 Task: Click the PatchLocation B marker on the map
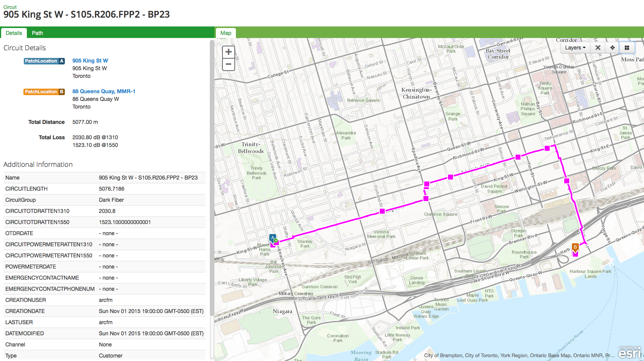[575, 247]
